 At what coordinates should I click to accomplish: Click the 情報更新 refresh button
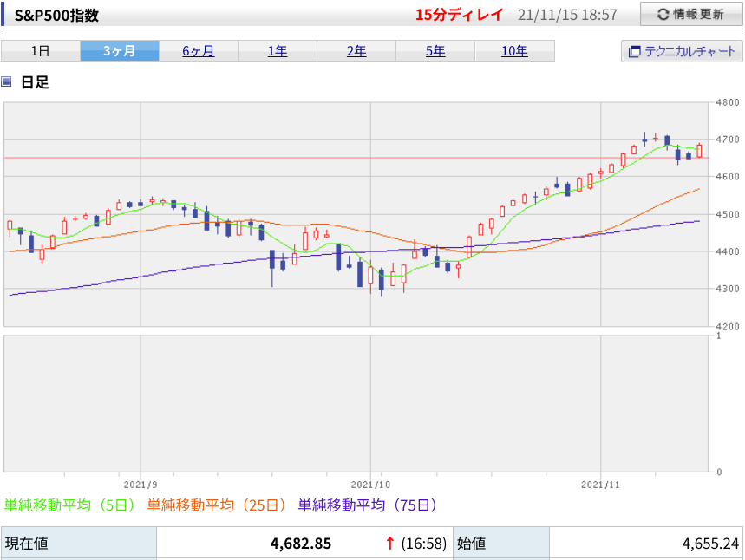click(x=691, y=14)
